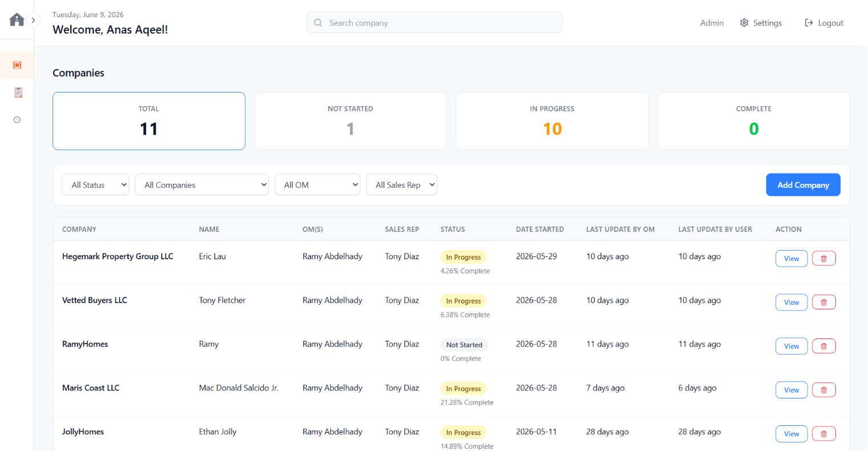Delete Hegemark Property Group LLC with trash icon
This screenshot has width=868, height=451.
tap(824, 259)
